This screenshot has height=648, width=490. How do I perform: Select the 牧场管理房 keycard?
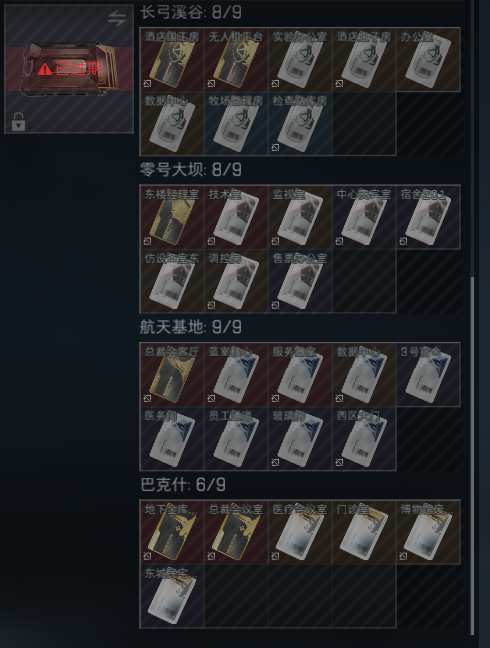coord(236,124)
